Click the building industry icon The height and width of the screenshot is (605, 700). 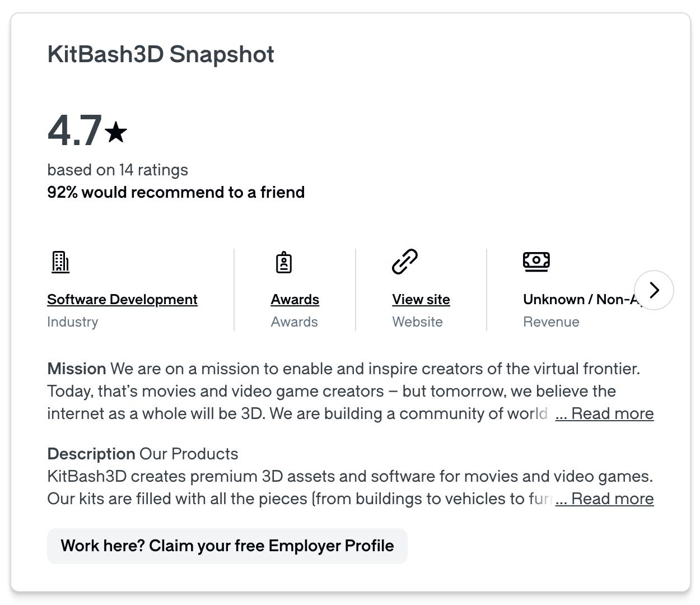click(x=60, y=262)
